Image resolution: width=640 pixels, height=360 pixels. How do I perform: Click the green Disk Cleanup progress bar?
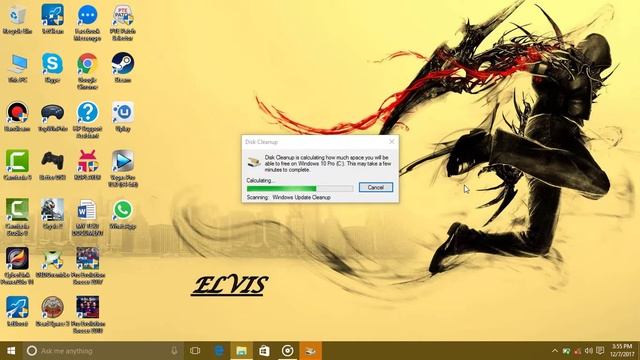pyautogui.click(x=300, y=188)
